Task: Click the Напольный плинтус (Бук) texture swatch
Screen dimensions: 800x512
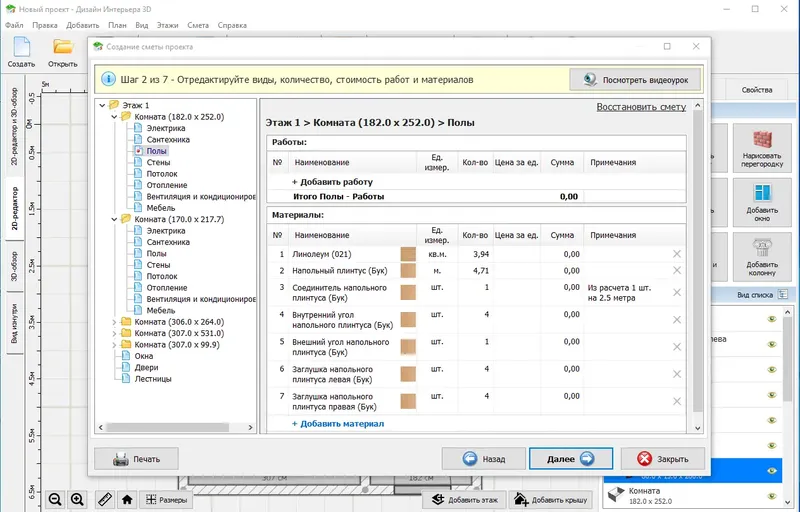Action: pos(408,271)
